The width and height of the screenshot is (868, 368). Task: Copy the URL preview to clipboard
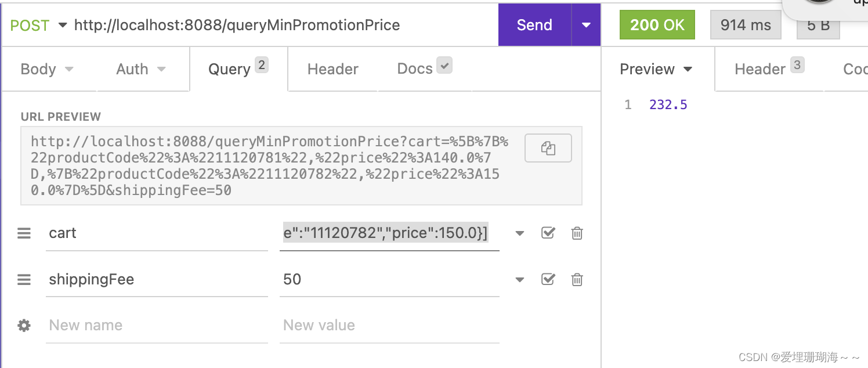(x=548, y=148)
